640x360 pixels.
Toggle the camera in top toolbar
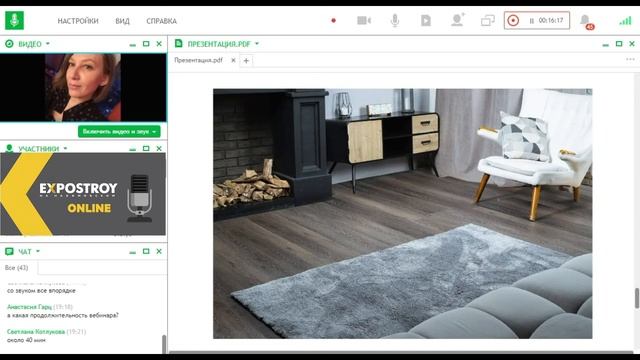(364, 20)
